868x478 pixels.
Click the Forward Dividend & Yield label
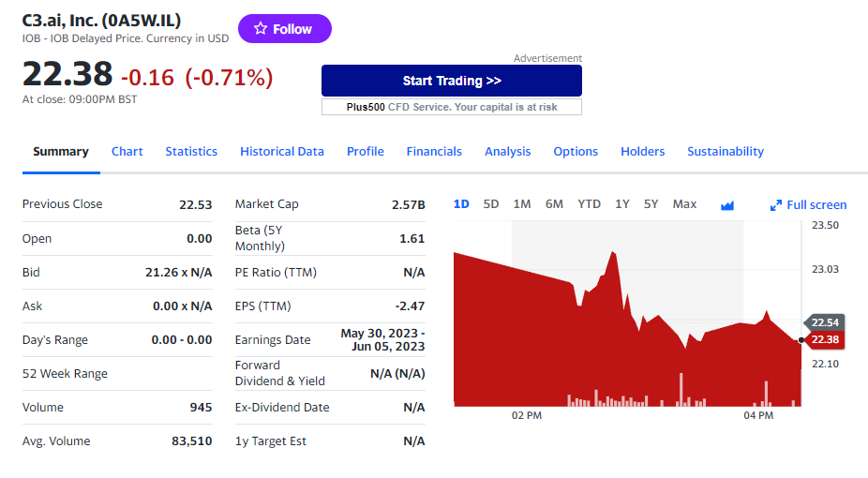click(279, 373)
